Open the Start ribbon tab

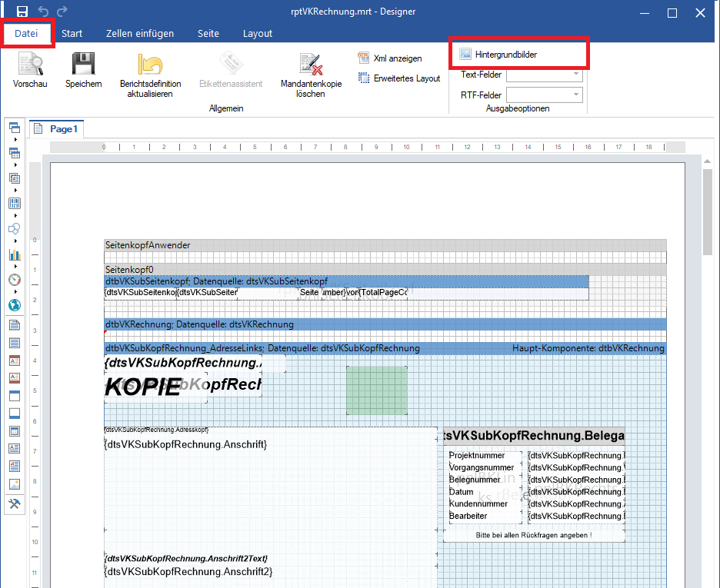pos(72,34)
